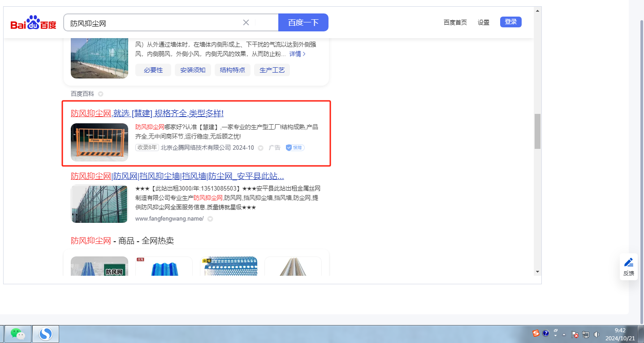Click product thumbnail labeled 防风网
Screen dimensions: 644x343
click(x=99, y=266)
